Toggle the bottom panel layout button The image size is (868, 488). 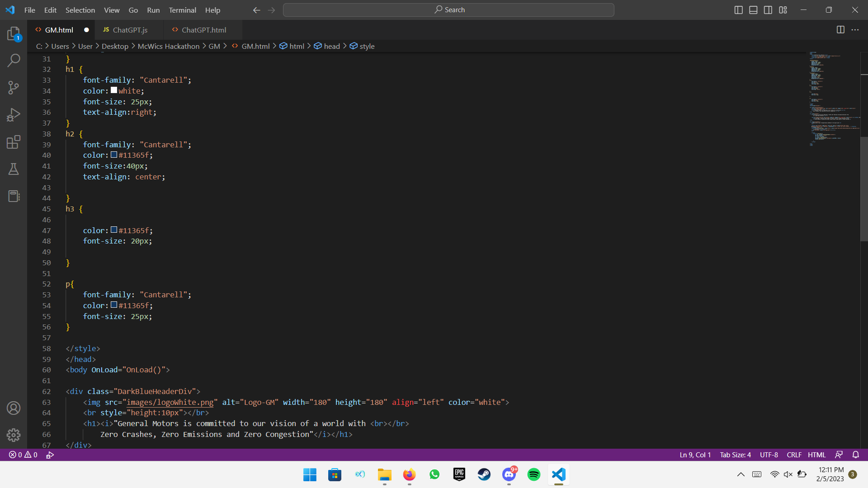pyautogui.click(x=753, y=10)
